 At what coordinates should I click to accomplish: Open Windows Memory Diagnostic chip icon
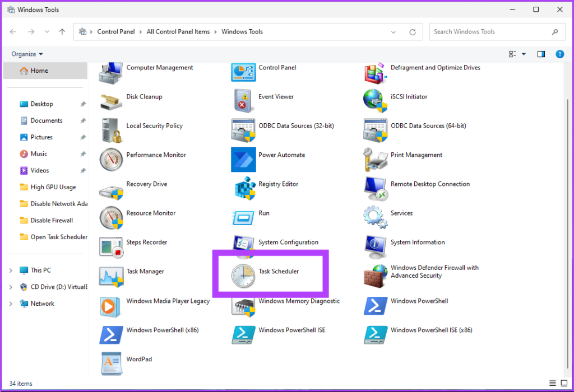pyautogui.click(x=243, y=306)
